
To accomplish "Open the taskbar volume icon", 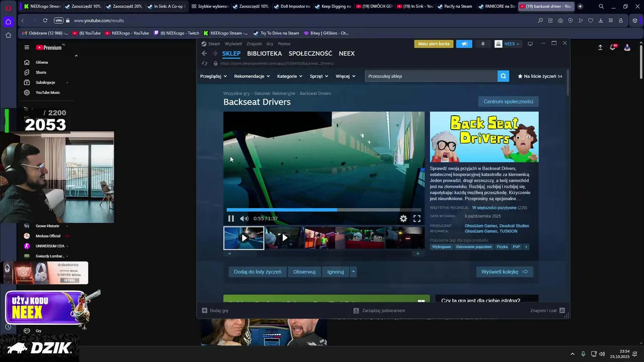I will [602, 354].
